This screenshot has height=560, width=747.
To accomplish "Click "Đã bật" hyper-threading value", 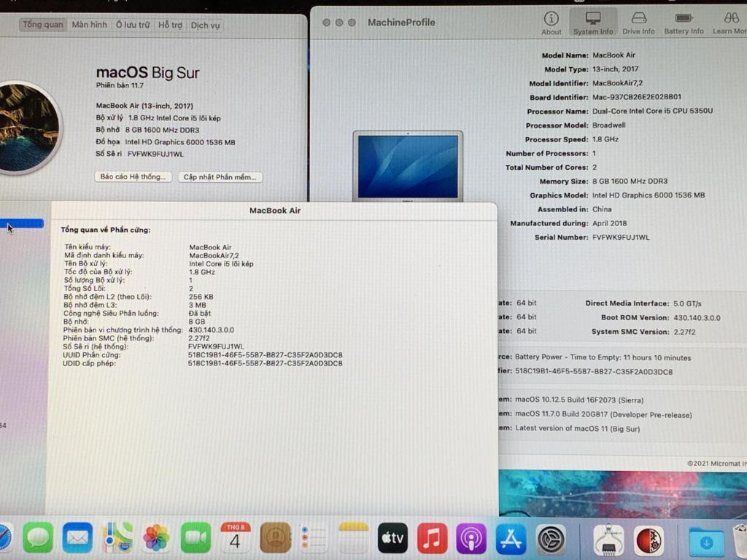I will click(200, 314).
